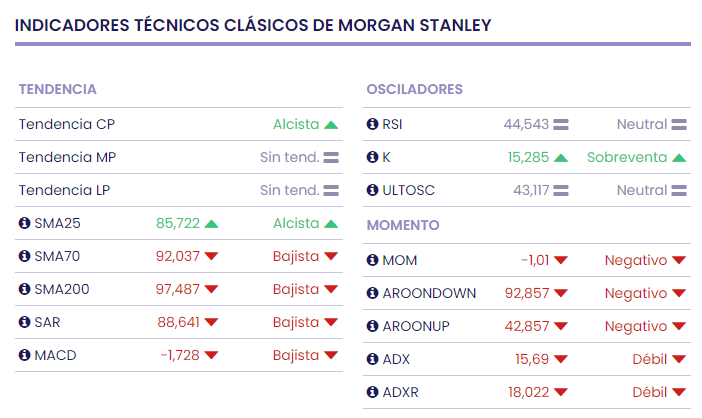Select the Tendencia MP row label
Image resolution: width=702 pixels, height=418 pixels.
click(67, 158)
